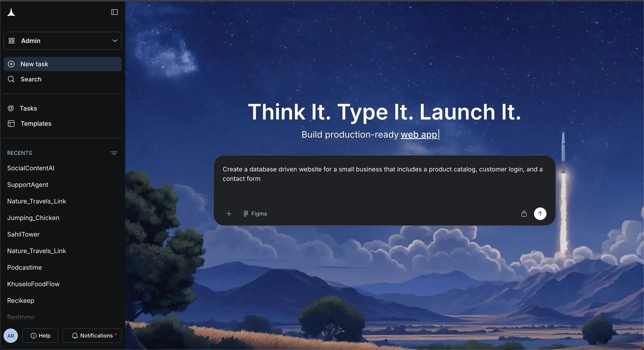This screenshot has height=350, width=644.
Task: Open the Templates section
Action: [36, 124]
